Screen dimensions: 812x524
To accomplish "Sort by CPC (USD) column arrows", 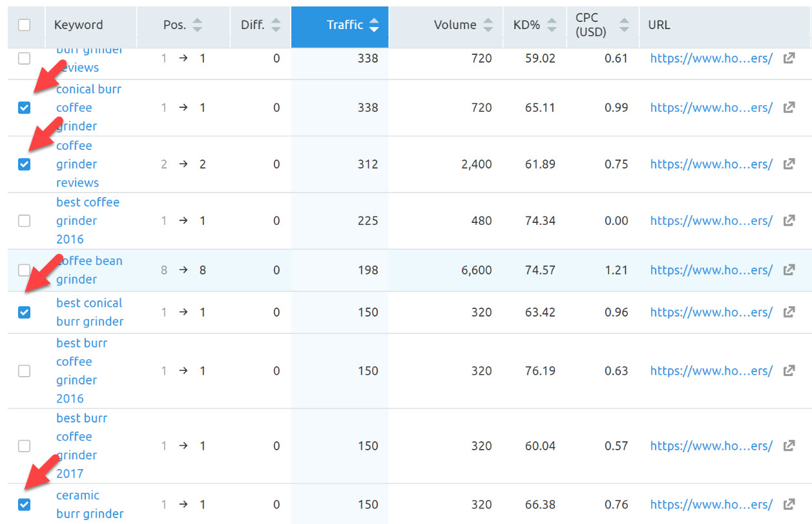I will pos(624,25).
